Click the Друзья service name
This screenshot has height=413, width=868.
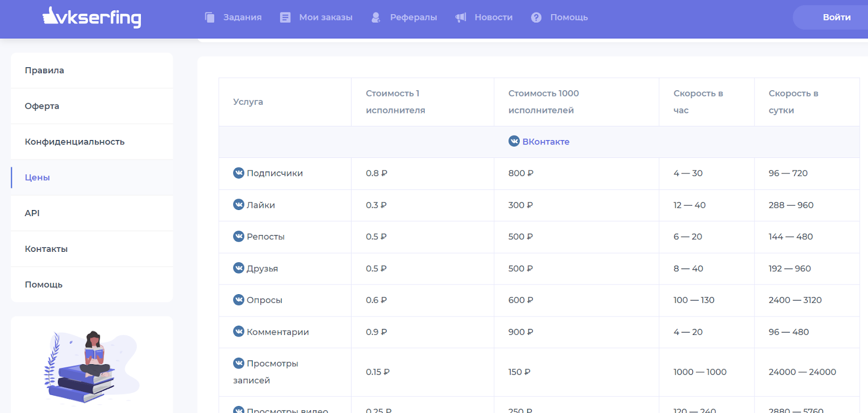(x=262, y=269)
